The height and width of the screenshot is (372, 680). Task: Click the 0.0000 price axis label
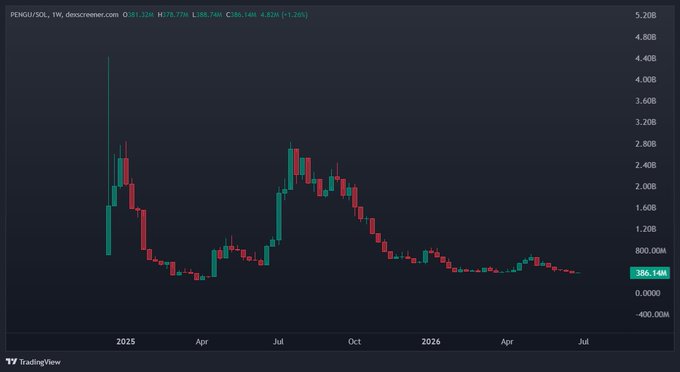pyautogui.click(x=647, y=294)
